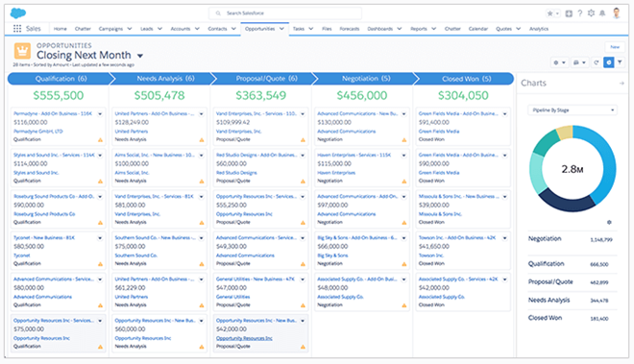Expand the Permadyne Add-On Business card menu
Screen dimensions: 634x364
[100, 114]
